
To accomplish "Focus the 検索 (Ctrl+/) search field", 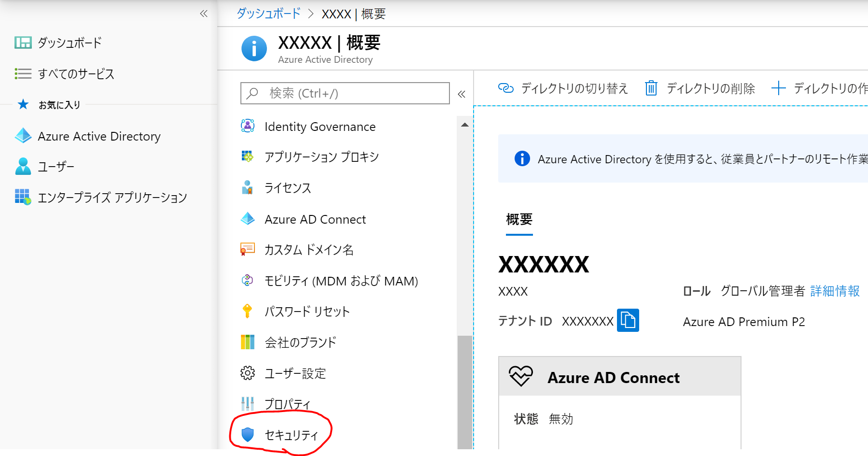I will pyautogui.click(x=345, y=93).
